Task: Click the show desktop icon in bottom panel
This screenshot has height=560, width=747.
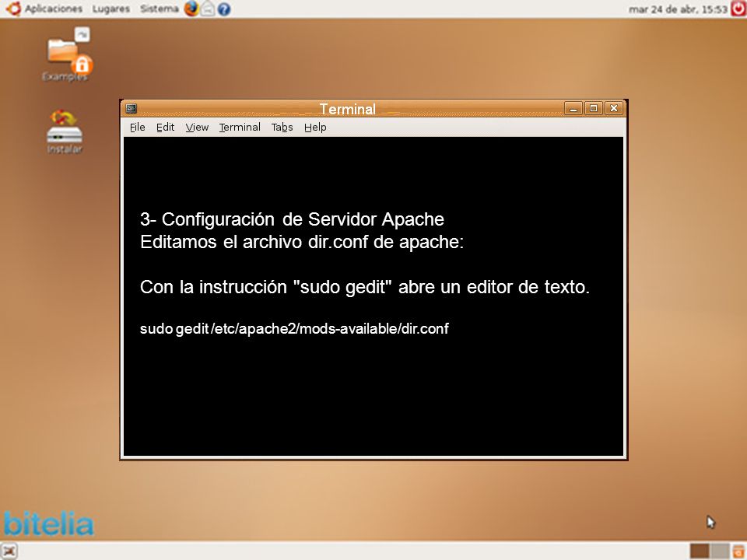Action: pos(9,551)
